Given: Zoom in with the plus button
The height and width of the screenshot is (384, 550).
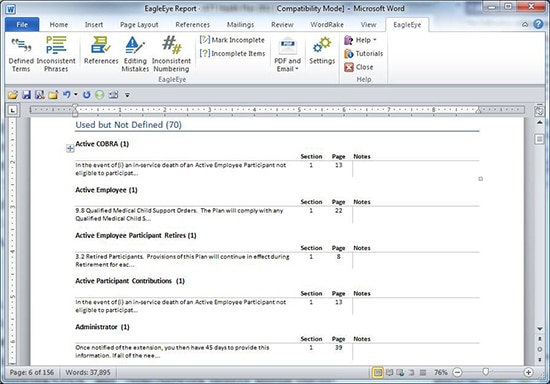Looking at the screenshot, I should click(528, 372).
